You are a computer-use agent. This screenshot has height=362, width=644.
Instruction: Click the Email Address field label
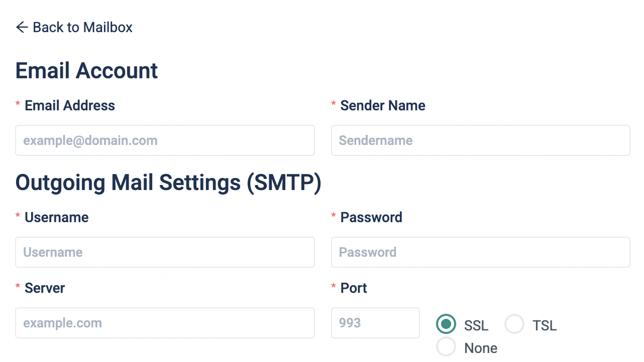70,106
